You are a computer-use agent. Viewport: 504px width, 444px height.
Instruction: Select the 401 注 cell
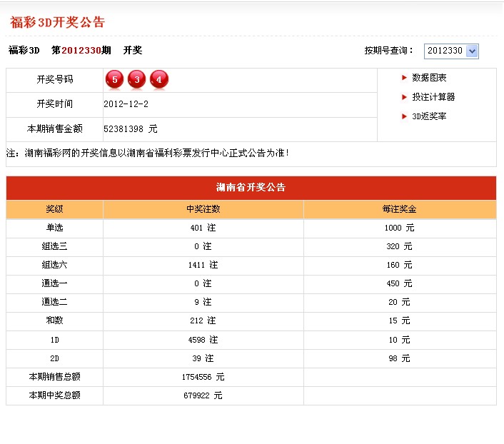point(203,228)
